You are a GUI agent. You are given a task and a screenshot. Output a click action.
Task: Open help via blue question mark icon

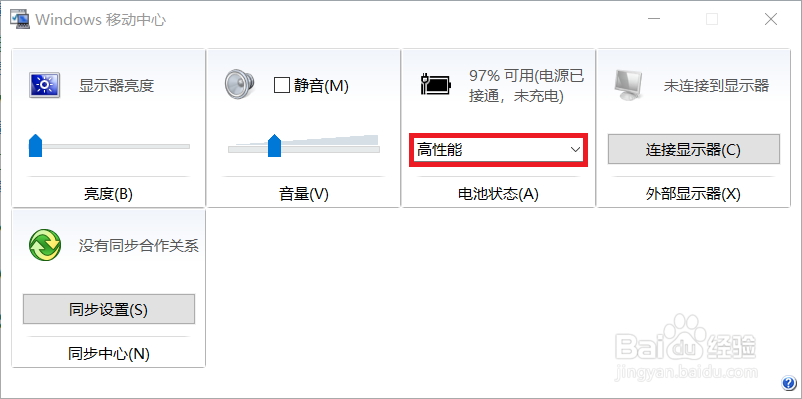point(787,382)
